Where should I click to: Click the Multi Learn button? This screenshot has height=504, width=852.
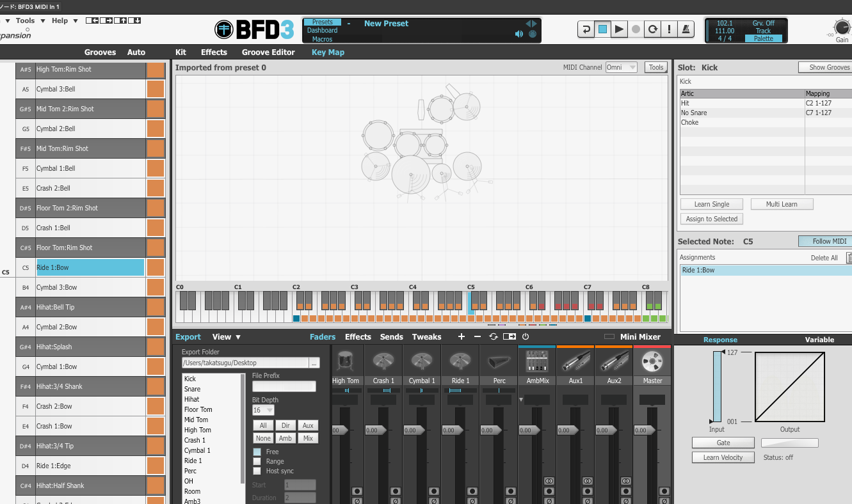(782, 204)
